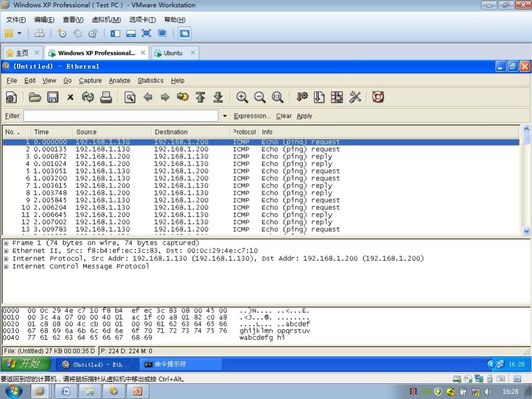
Task: Go back in packet history
Action: coord(148,97)
